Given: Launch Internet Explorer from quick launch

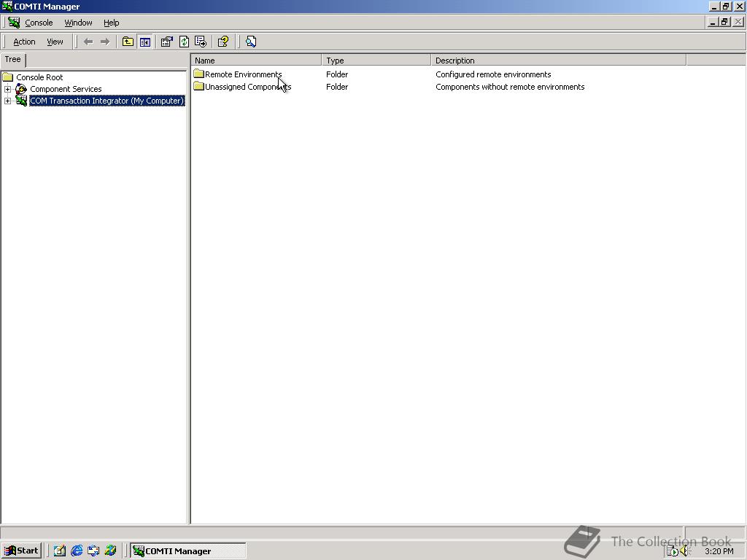Looking at the screenshot, I should (76, 551).
